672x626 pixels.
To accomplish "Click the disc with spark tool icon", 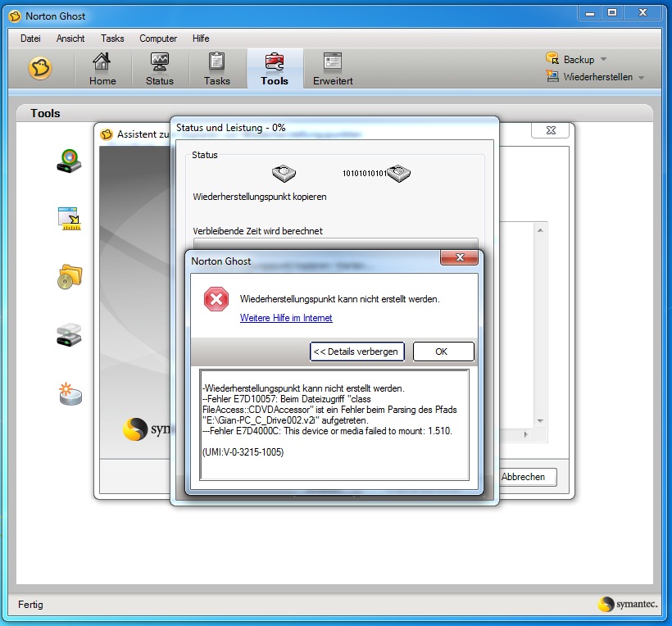I will point(70,393).
